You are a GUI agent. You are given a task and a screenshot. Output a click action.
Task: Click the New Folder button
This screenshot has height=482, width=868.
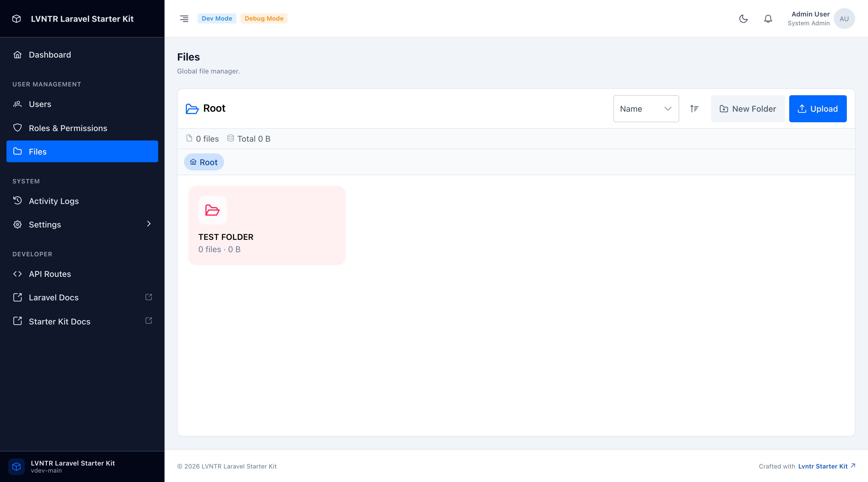coord(747,108)
